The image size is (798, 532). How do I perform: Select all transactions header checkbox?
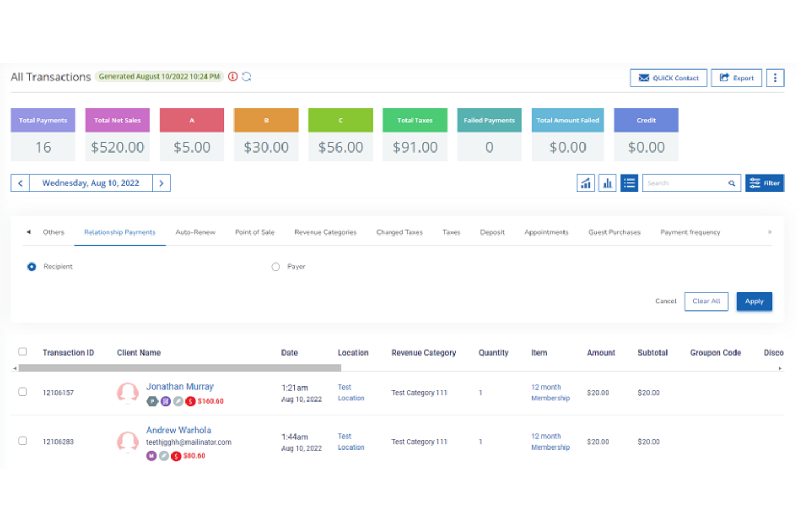[23, 351]
